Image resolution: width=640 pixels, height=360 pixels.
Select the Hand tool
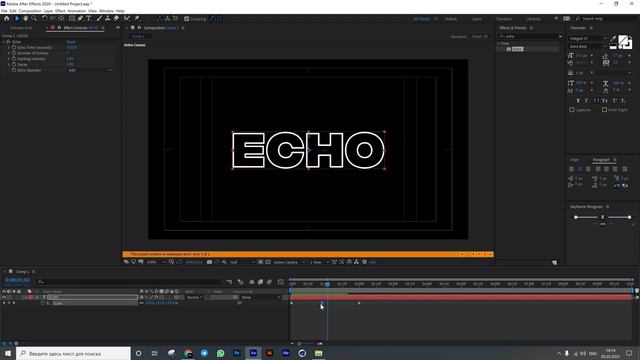pos(25,18)
